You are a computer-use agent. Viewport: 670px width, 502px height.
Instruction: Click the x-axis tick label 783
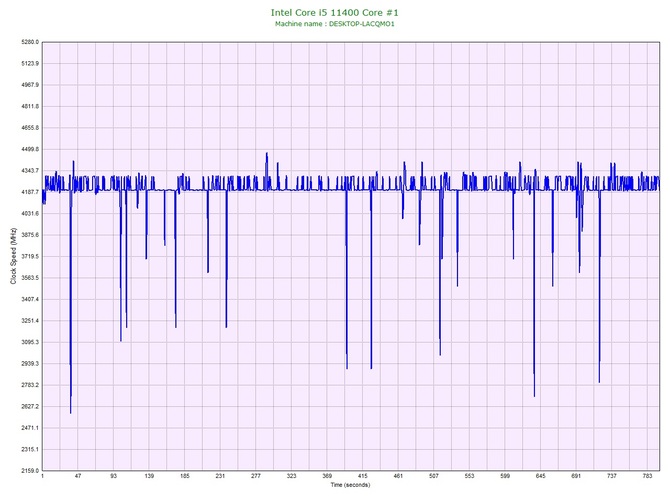pyautogui.click(x=647, y=476)
